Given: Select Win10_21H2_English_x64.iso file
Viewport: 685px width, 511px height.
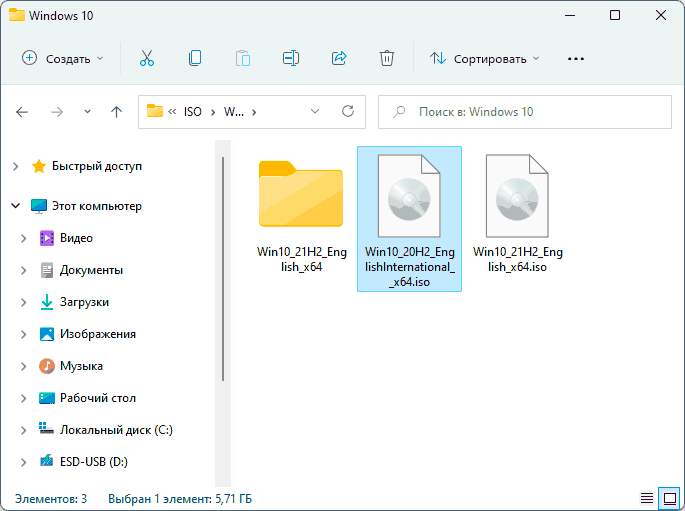Looking at the screenshot, I should (518, 214).
